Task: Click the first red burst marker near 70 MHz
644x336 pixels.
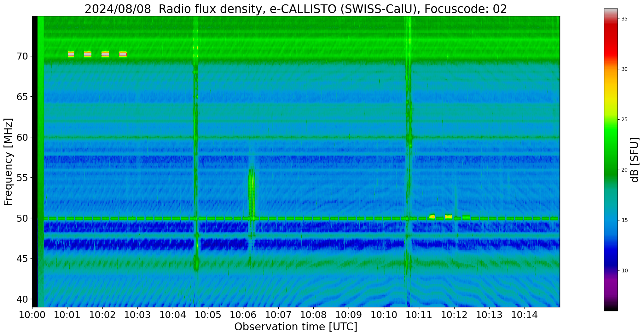Action: coord(71,54)
